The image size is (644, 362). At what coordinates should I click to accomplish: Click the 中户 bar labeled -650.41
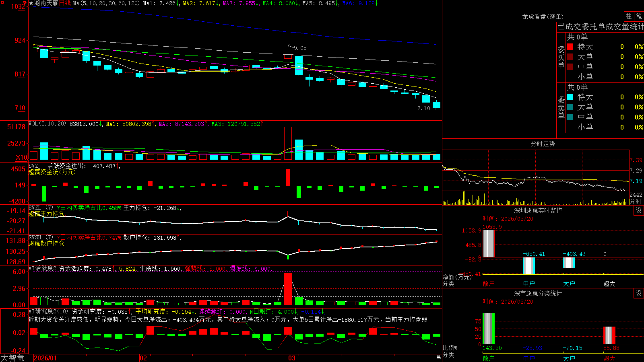pyautogui.click(x=529, y=265)
